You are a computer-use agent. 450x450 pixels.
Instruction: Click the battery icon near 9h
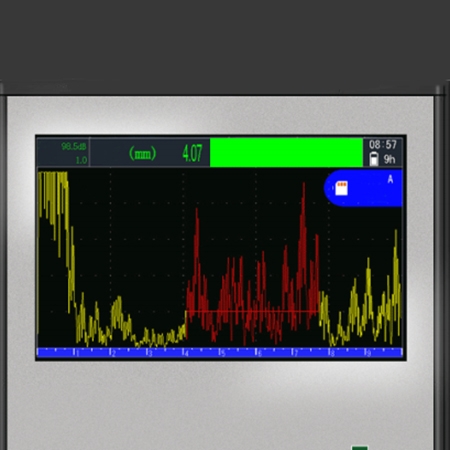pos(374,159)
